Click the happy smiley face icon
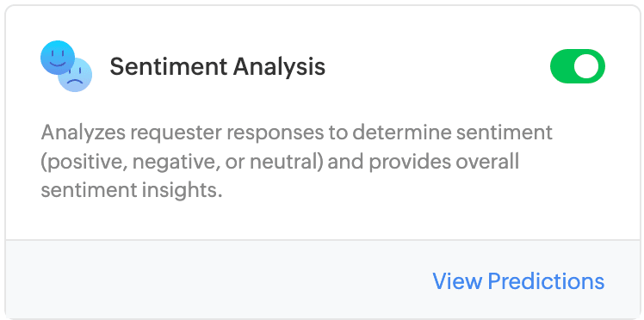This screenshot has width=644, height=320. click(x=58, y=58)
